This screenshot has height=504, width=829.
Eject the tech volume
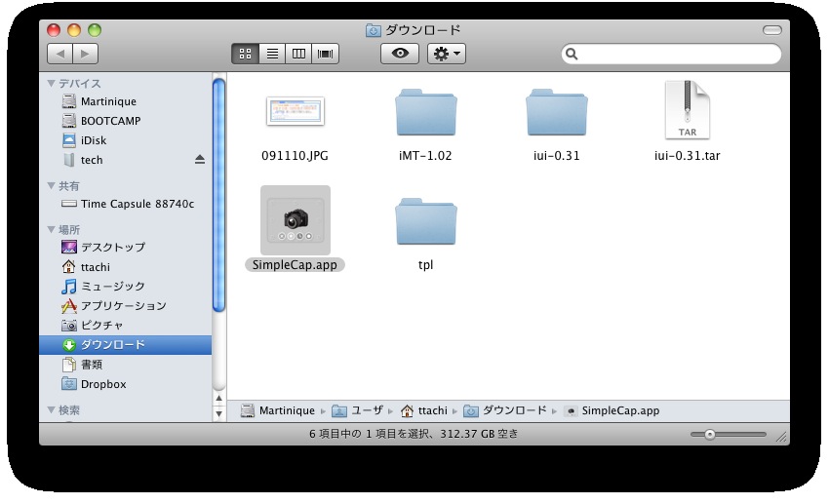tap(199, 159)
